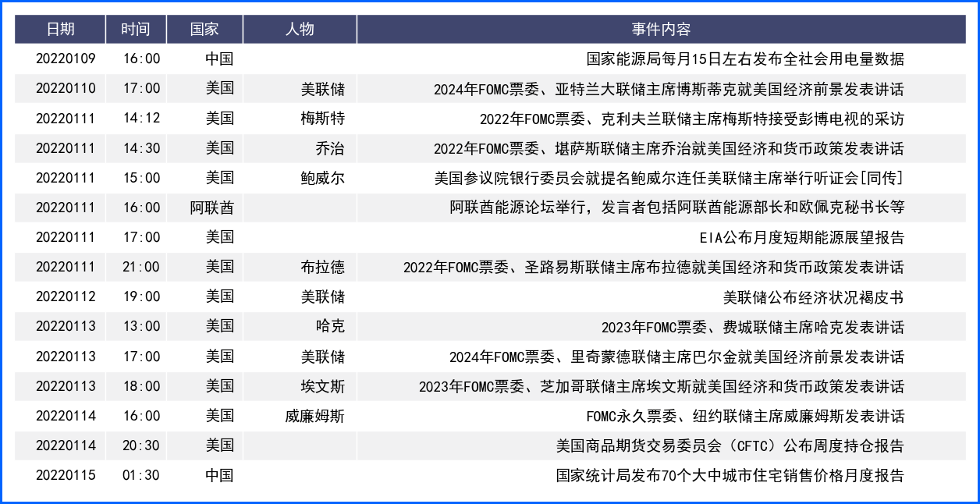The height and width of the screenshot is (504, 980).
Task: Click the 阿联酋能源论坛举行 event
Action: click(677, 208)
